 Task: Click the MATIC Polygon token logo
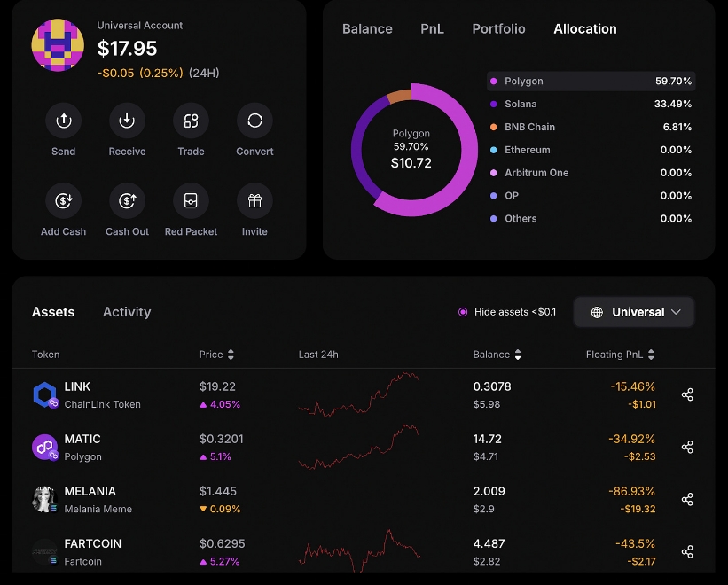pos(45,448)
